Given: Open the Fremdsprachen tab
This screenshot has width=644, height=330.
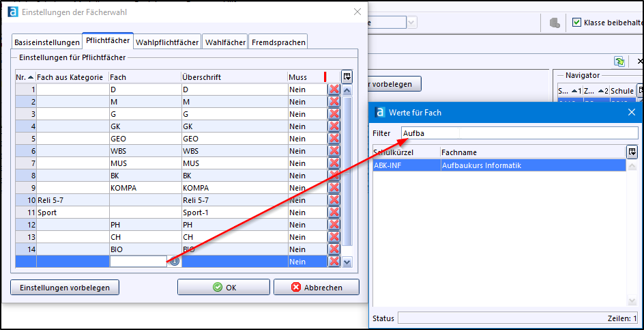Looking at the screenshot, I should pyautogui.click(x=278, y=42).
